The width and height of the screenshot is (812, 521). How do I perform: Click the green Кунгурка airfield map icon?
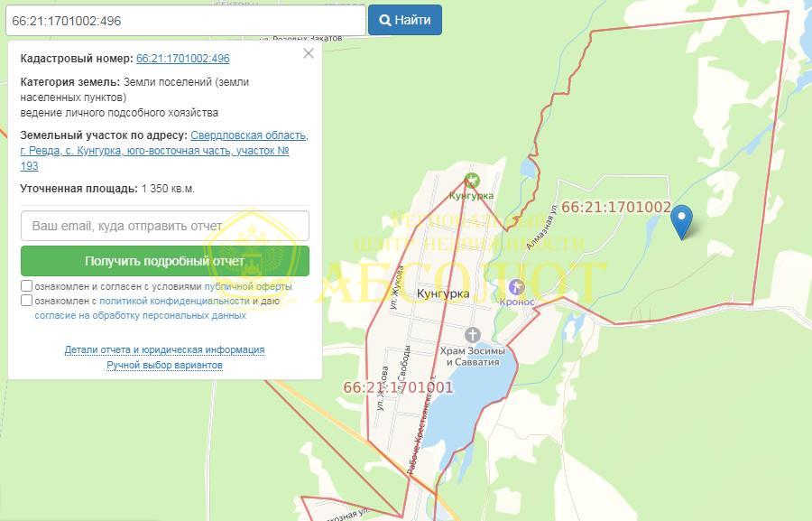[471, 181]
